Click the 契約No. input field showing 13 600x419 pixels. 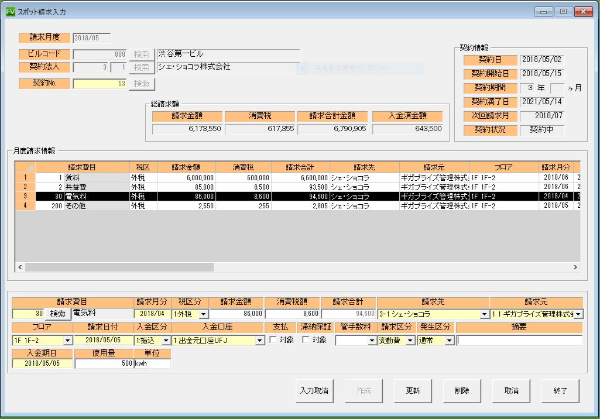point(99,83)
